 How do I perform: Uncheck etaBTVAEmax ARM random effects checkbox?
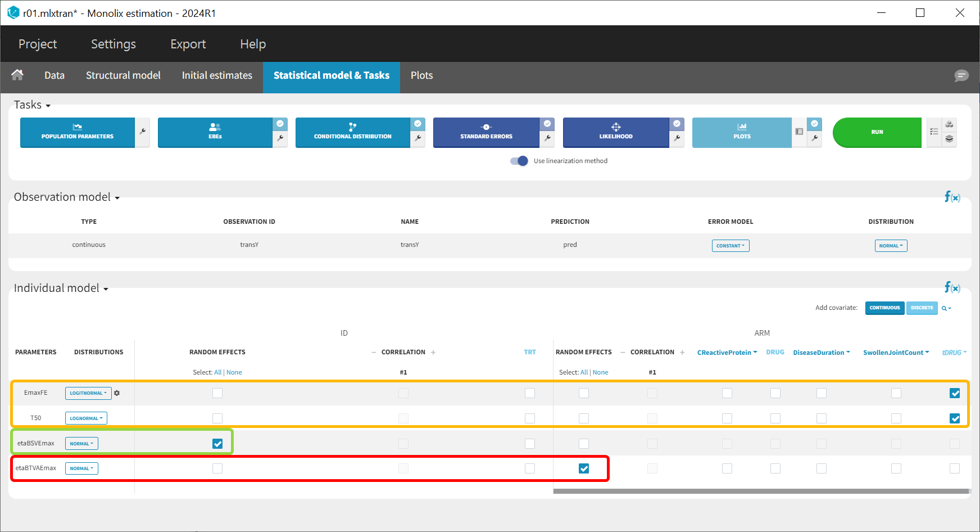coord(584,468)
